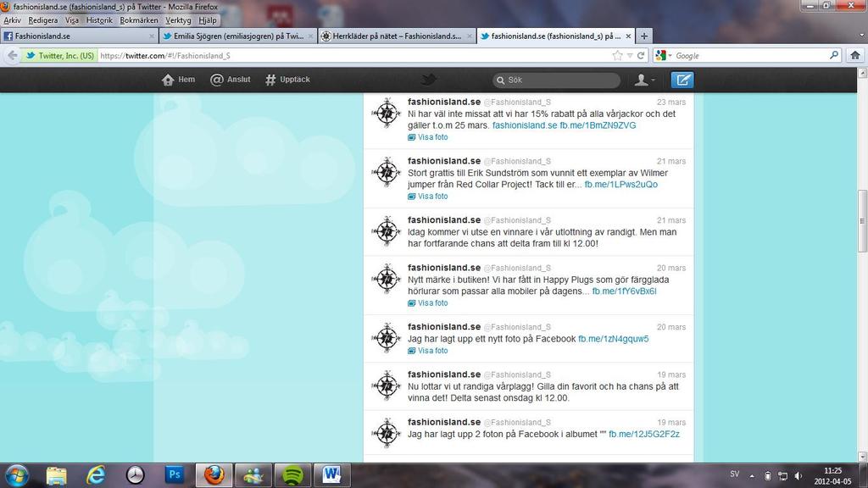
Task: Open the Anslut @ connect link
Action: 231,80
